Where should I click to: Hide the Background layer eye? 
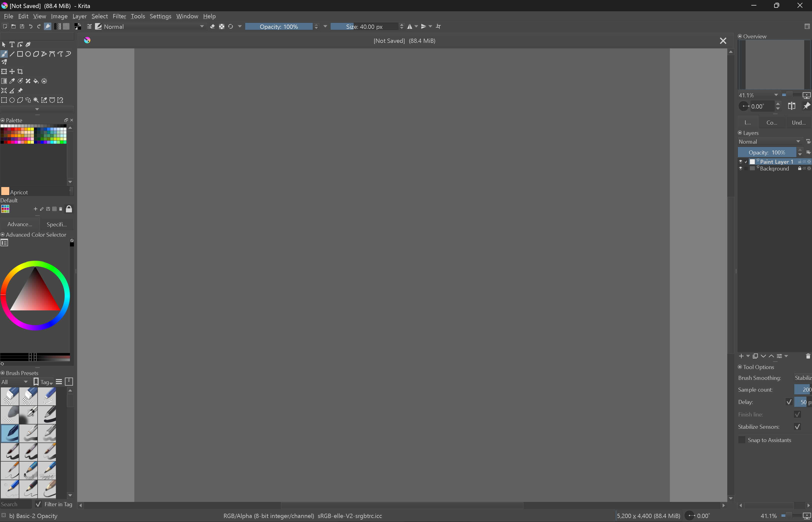(741, 168)
